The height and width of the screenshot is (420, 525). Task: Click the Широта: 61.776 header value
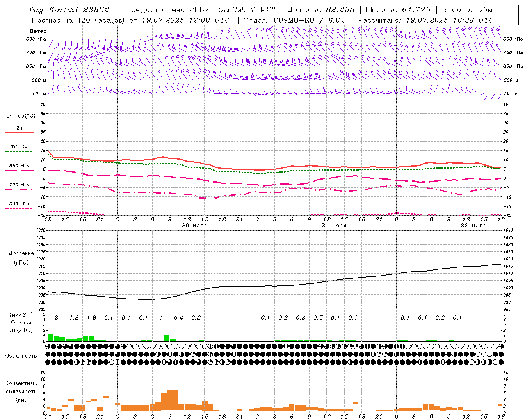(x=398, y=10)
